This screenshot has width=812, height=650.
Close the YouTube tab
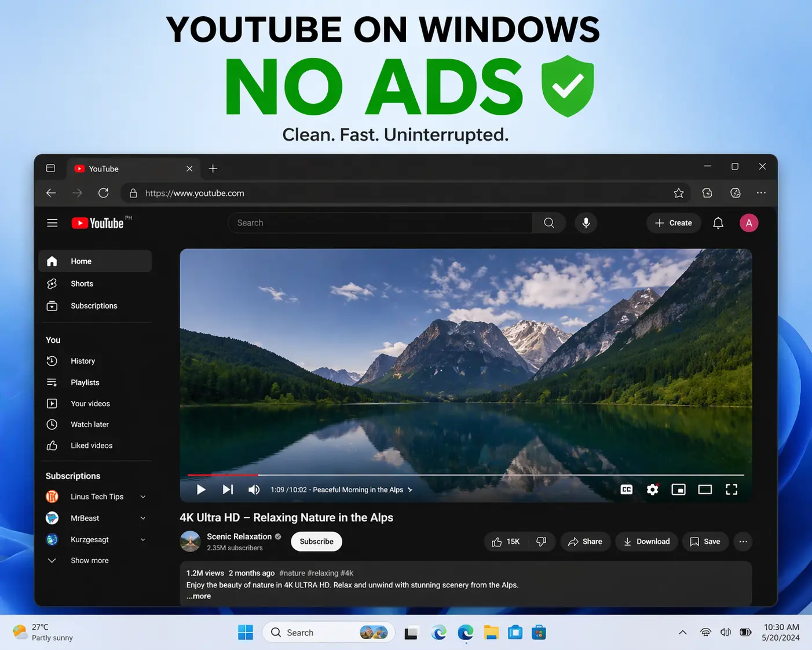[189, 169]
